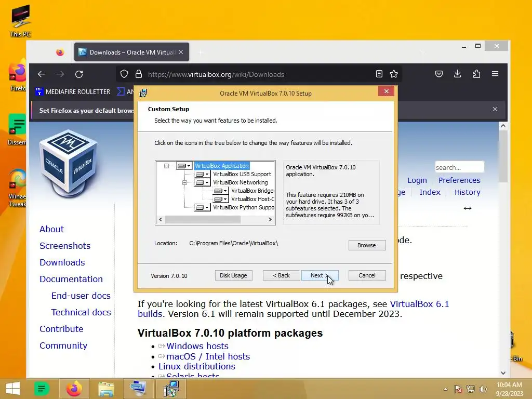This screenshot has height=399, width=532.
Task: Click the feature tree scroll-left arrow
Action: (x=161, y=220)
